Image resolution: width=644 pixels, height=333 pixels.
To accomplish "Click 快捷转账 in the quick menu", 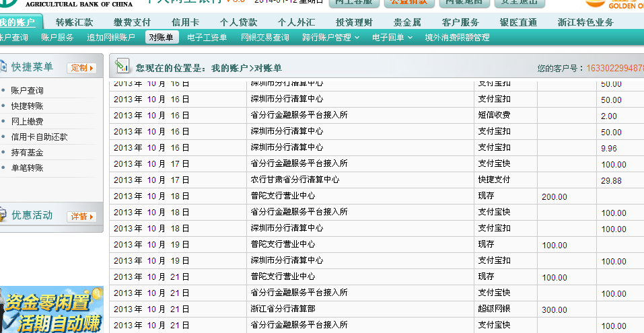I will point(27,106).
